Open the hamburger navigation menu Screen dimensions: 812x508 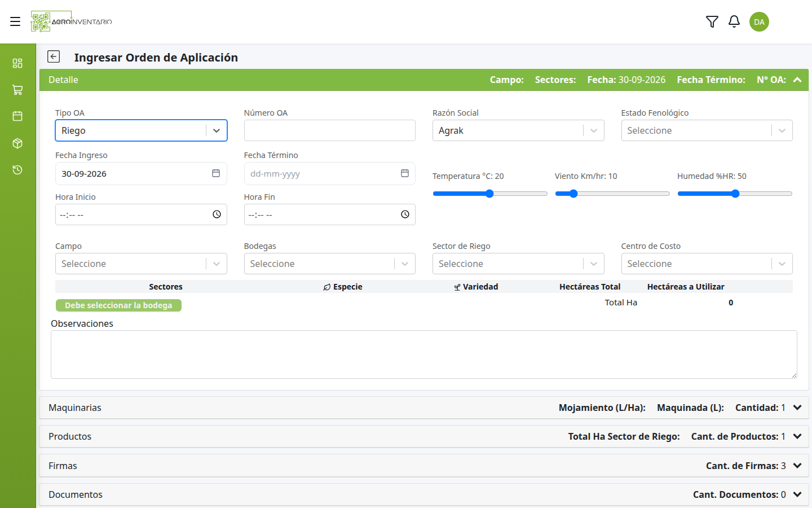click(x=15, y=21)
